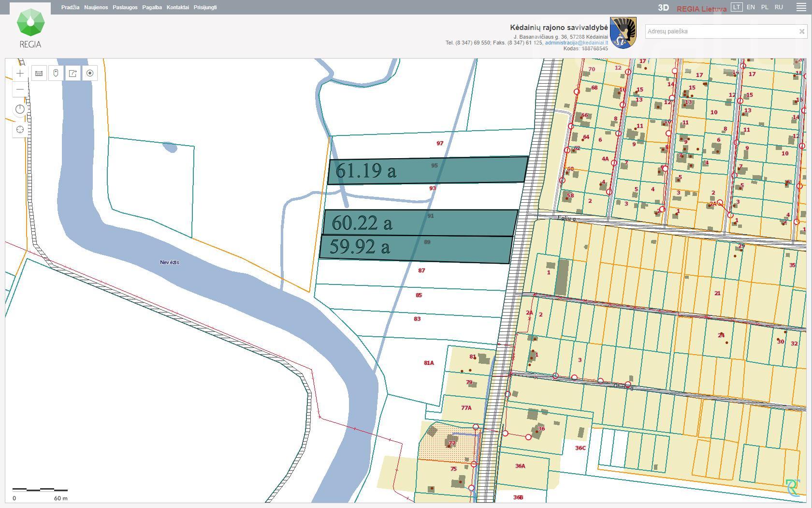Click the REGIA logo
This screenshot has width=812, height=508.
[x=30, y=29]
